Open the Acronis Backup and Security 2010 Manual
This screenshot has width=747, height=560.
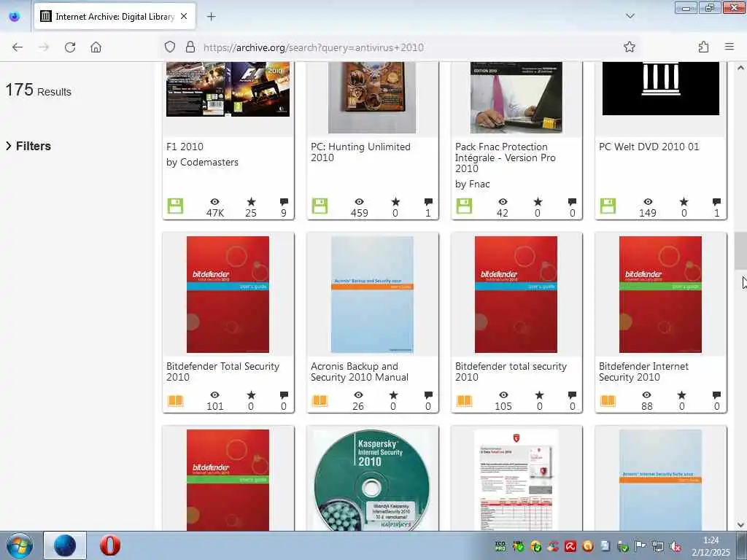(359, 371)
